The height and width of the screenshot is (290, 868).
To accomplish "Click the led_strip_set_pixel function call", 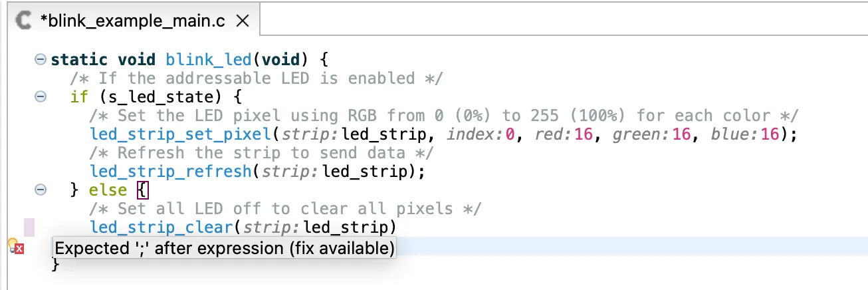I will coord(179,134).
